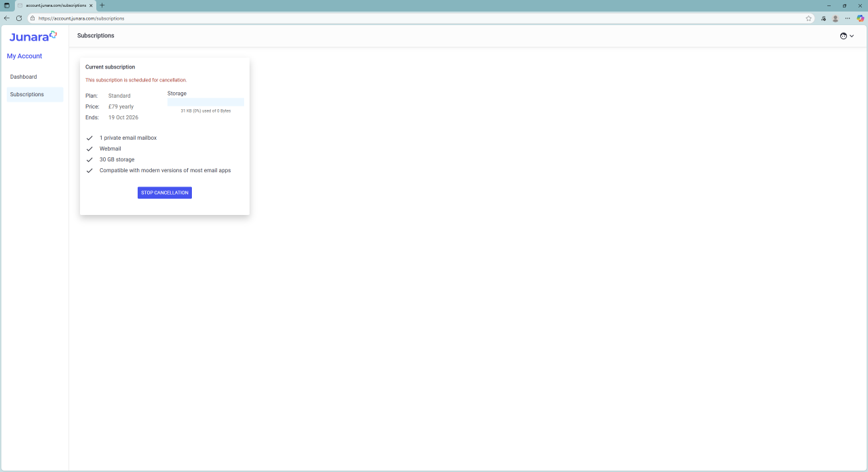Screen dimensions: 868x472
Task: Click checkmark beside email apps compatibility
Action: [90, 171]
